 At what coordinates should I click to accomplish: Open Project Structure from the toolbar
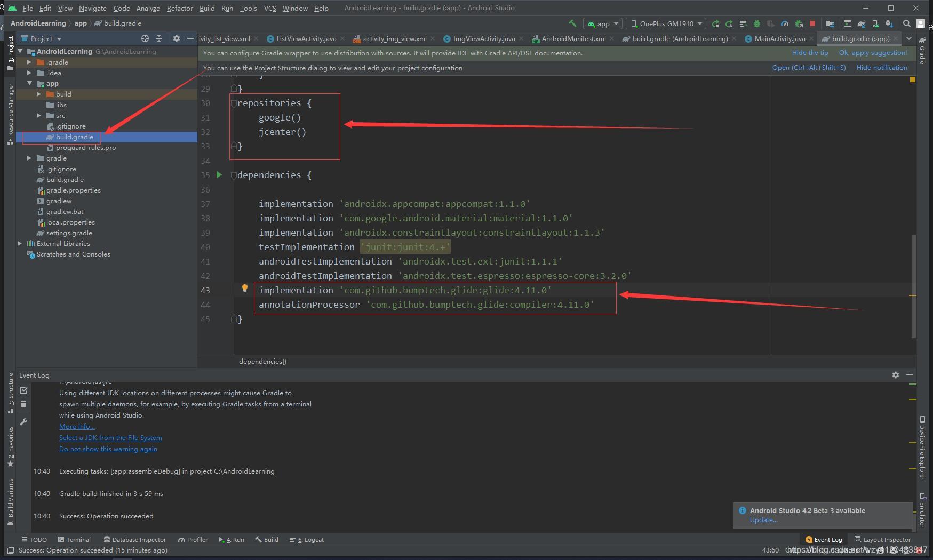[x=830, y=23]
